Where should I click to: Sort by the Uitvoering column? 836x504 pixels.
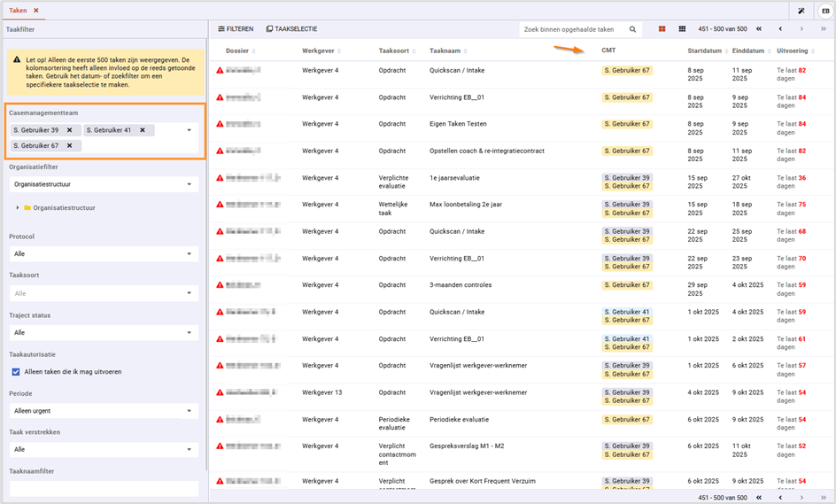coord(796,50)
